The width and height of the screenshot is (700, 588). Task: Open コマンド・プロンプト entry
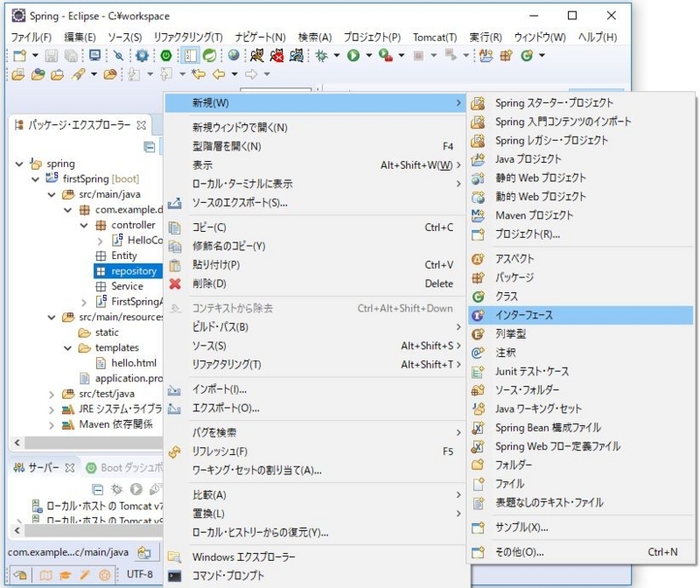tap(315, 576)
